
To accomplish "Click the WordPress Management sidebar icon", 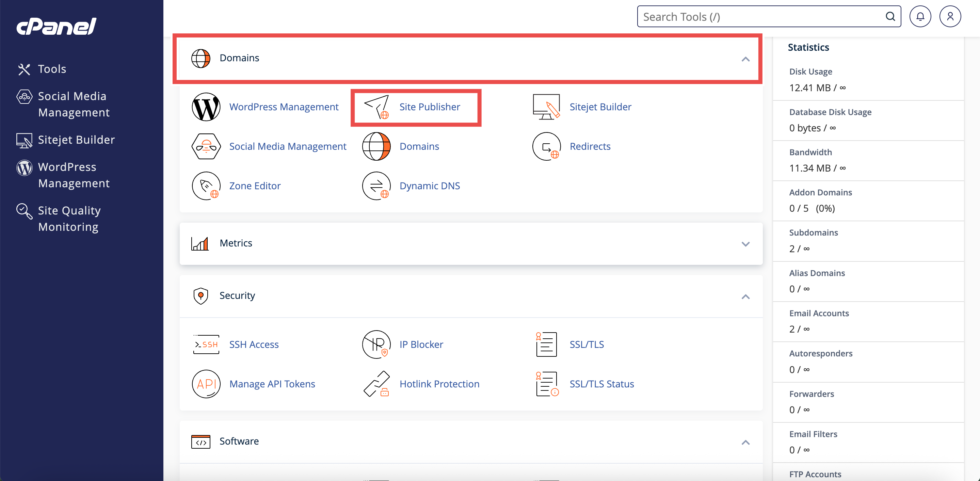I will point(25,167).
